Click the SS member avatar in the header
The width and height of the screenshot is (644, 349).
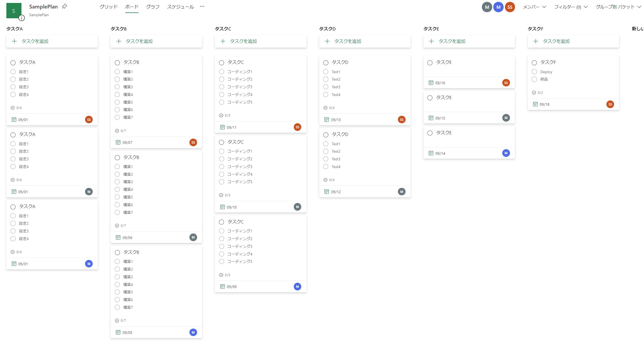pyautogui.click(x=510, y=7)
